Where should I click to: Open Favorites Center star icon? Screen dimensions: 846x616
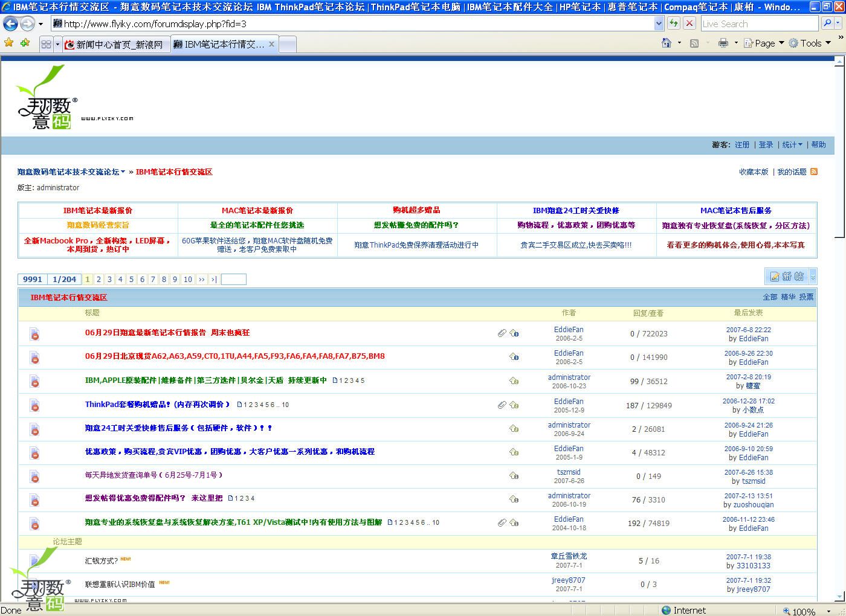(8, 43)
